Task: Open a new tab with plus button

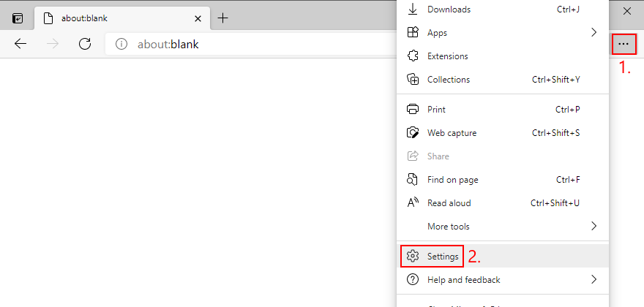Action: click(223, 18)
